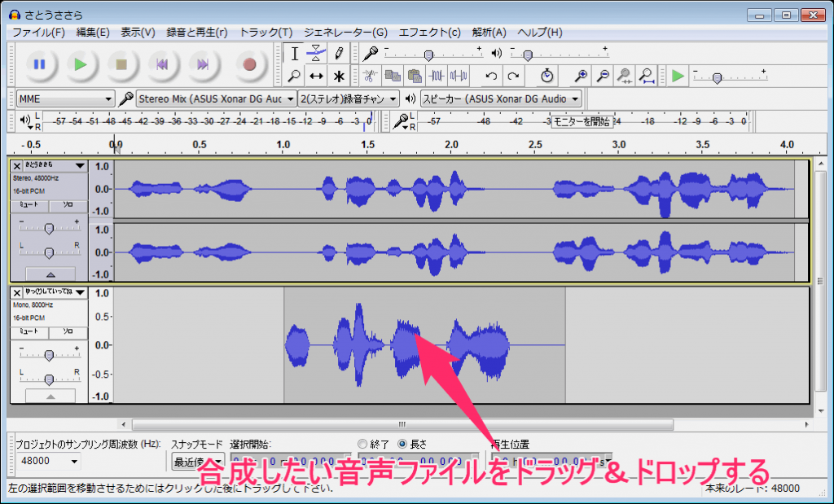The image size is (834, 504).
Task: Click the horizontal scrollbar below the tracks
Action: [x=402, y=424]
